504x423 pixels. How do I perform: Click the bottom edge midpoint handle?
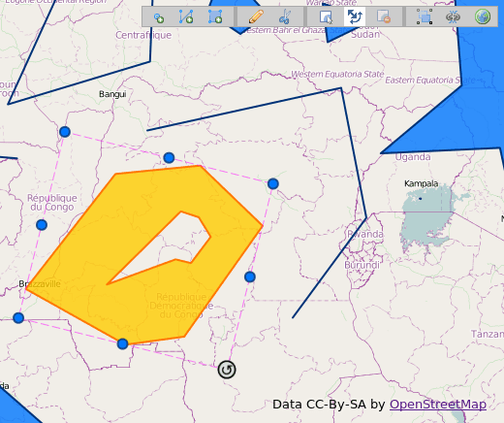(x=122, y=343)
